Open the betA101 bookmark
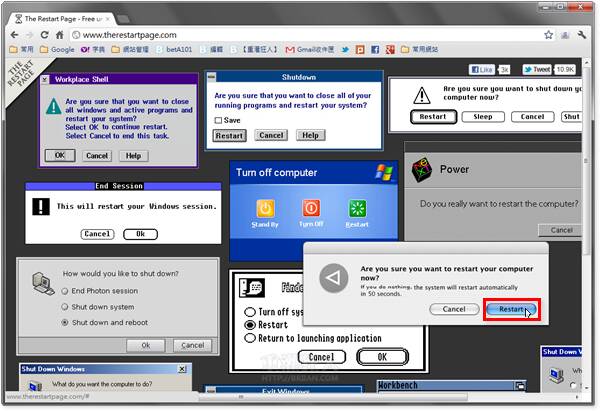The image size is (600, 411). [x=174, y=49]
